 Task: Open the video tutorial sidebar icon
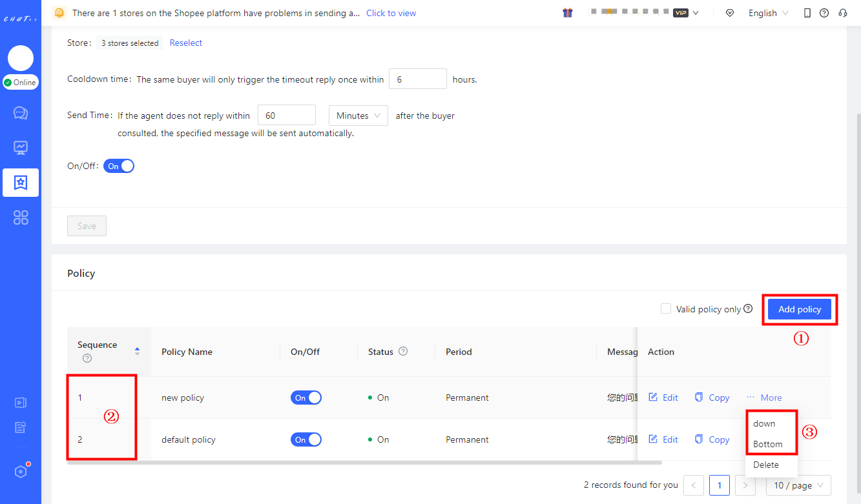click(x=21, y=403)
